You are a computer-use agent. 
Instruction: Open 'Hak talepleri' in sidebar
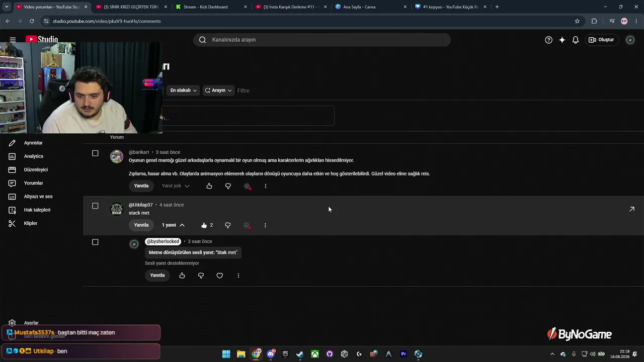[x=37, y=210]
